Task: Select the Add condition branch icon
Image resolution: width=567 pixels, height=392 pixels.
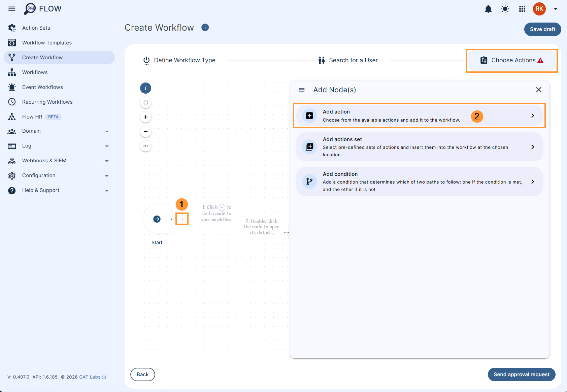Action: pos(309,181)
